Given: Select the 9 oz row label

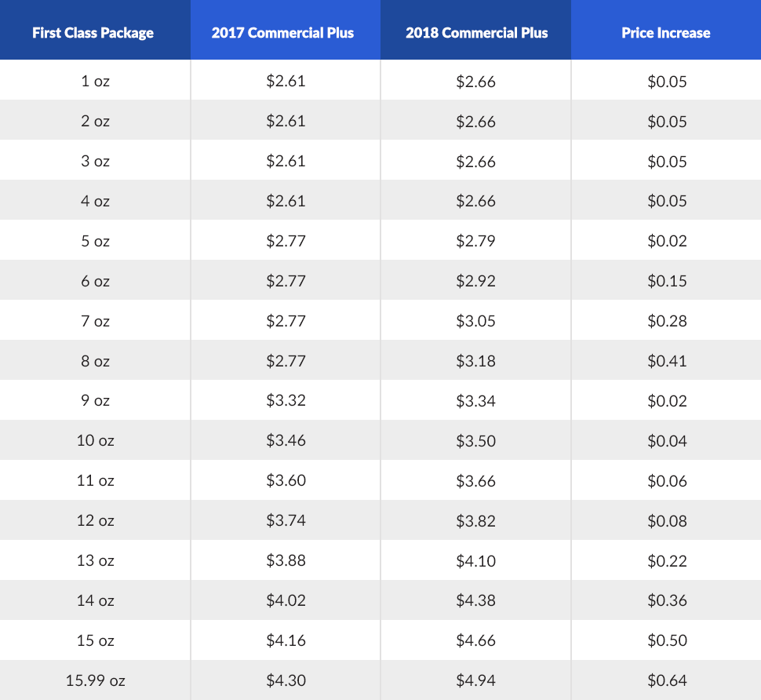Looking at the screenshot, I should 94,400.
